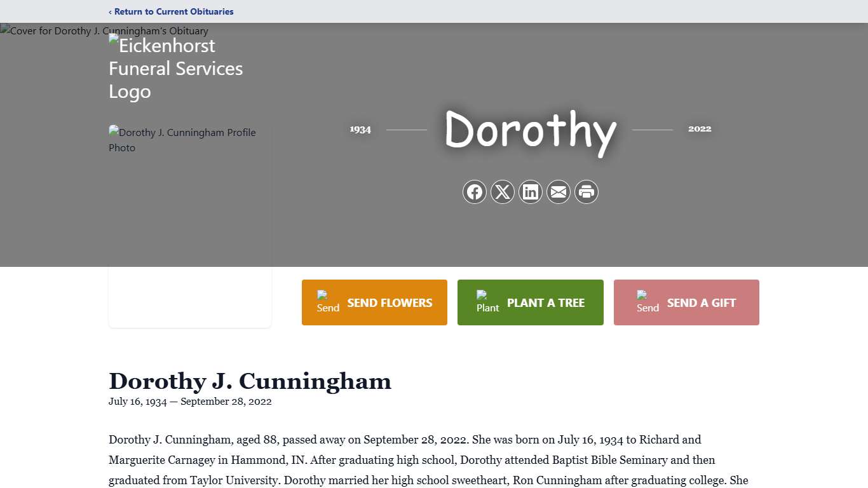This screenshot has width=868, height=488.
Task: Share the obituary on X
Action: click(x=503, y=192)
